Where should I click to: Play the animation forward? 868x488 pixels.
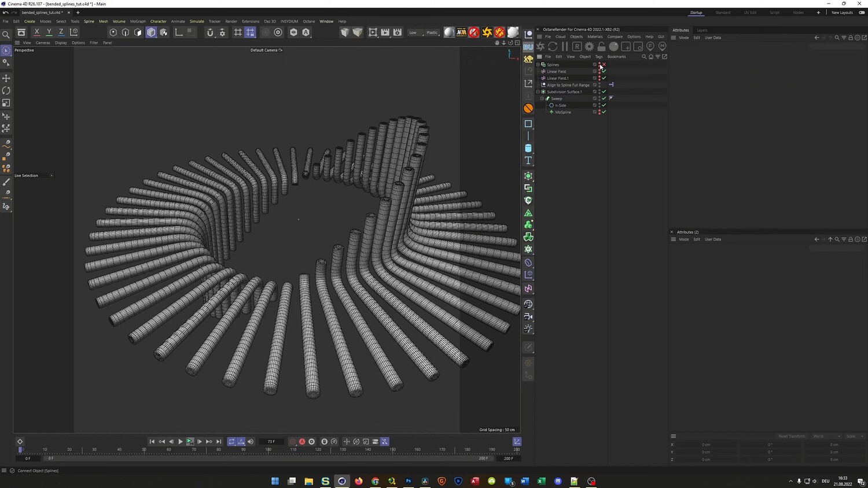(x=181, y=442)
